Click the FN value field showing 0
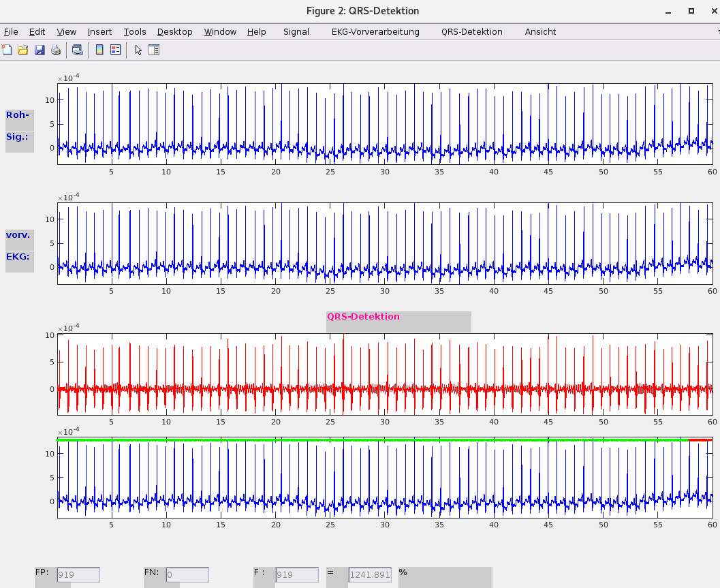Viewport: 720px width, 588px height. 187,575
